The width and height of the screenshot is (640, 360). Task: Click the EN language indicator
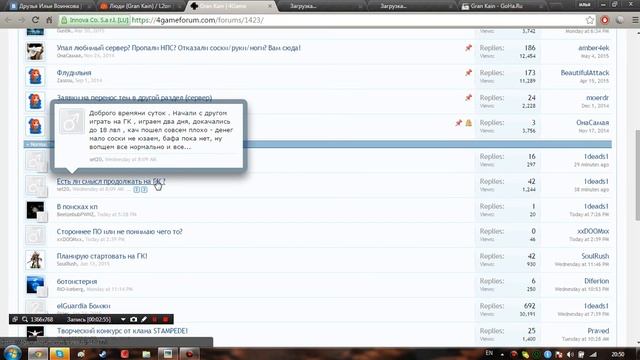[489, 353]
